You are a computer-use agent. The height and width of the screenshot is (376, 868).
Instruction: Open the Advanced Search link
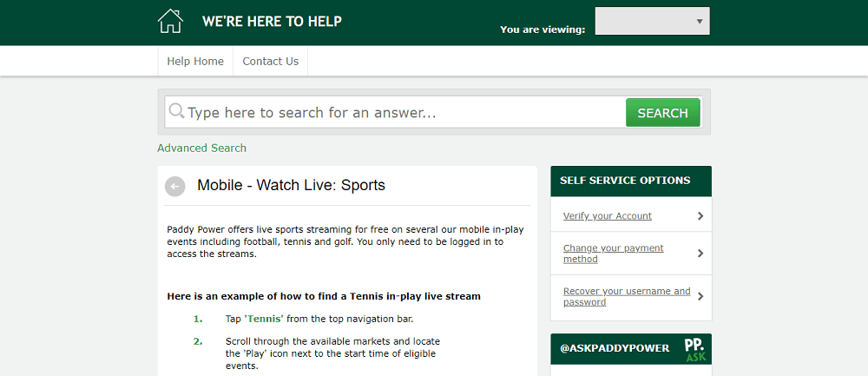(x=201, y=148)
